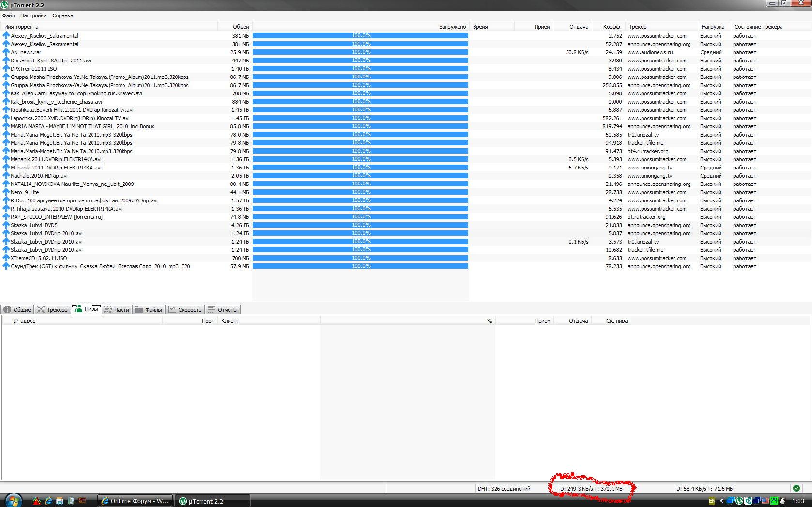The height and width of the screenshot is (507, 812).
Task: Click the 6.7 КБ/s upload speed cell
Action: tap(579, 168)
